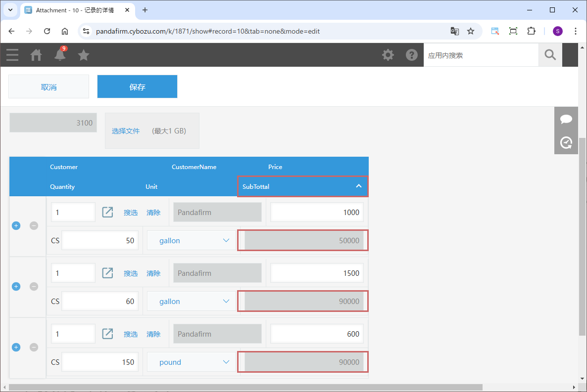Viewport: 587px width, 392px height.
Task: Open the kintone hamburger menu
Action: [x=12, y=55]
